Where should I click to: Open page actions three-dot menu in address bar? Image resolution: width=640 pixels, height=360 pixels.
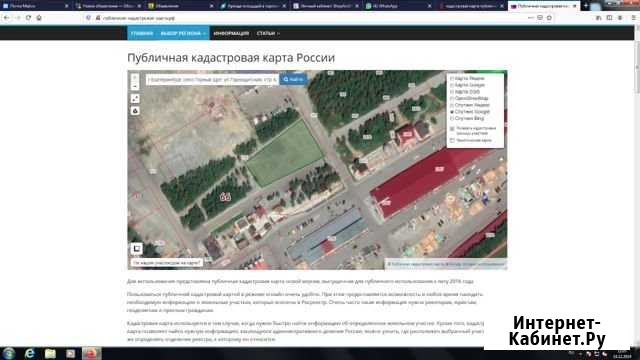(x=530, y=18)
